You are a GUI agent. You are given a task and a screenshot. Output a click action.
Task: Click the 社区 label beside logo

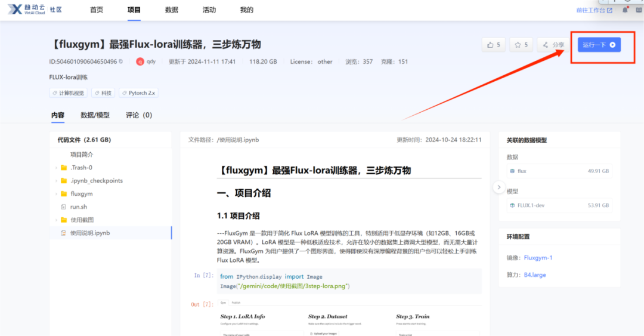56,10
